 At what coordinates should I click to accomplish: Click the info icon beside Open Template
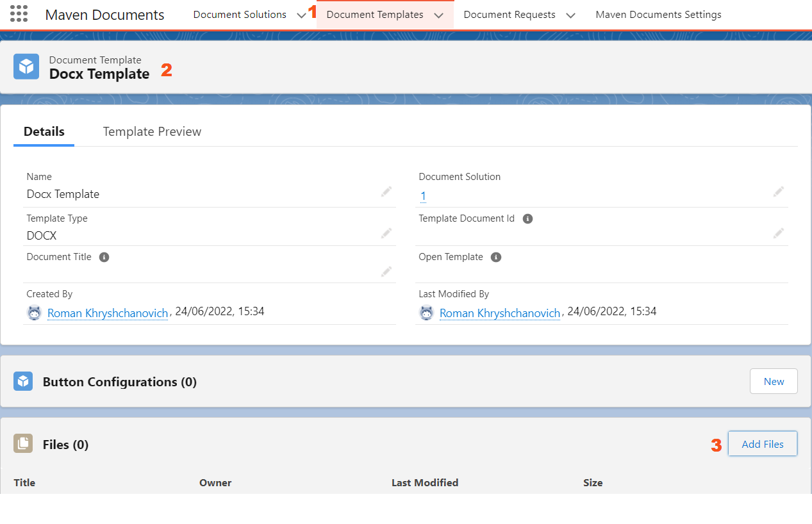[x=495, y=258]
